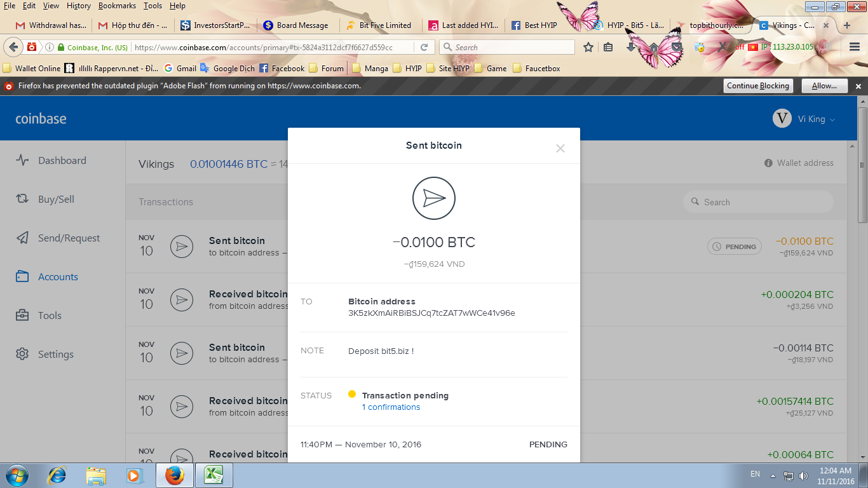Open the Bookmarks menu
868x488 pixels.
pos(117,6)
